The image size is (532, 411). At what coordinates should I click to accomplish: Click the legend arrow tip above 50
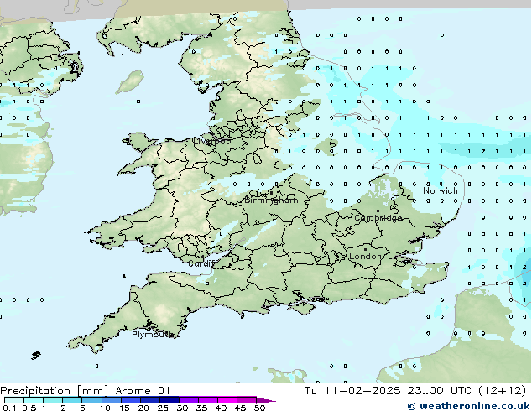point(266,400)
